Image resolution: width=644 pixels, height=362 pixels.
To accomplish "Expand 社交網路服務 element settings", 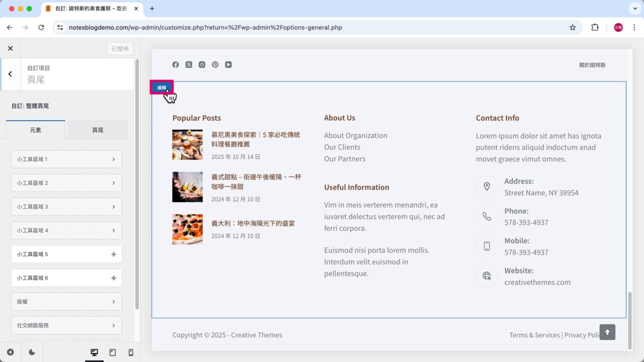I will (x=66, y=325).
